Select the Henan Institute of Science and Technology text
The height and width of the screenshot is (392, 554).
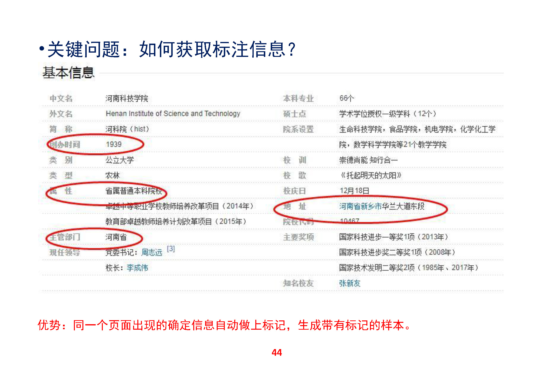pyautogui.click(x=173, y=114)
